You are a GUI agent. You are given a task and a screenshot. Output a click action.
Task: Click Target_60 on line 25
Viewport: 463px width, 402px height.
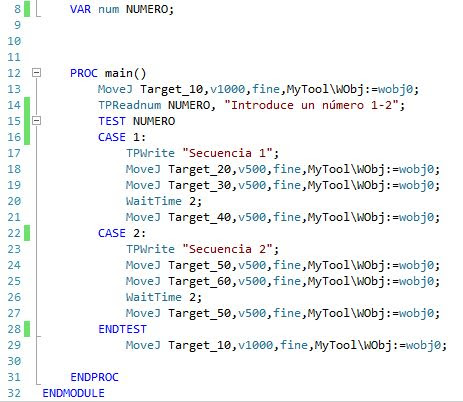(x=199, y=281)
